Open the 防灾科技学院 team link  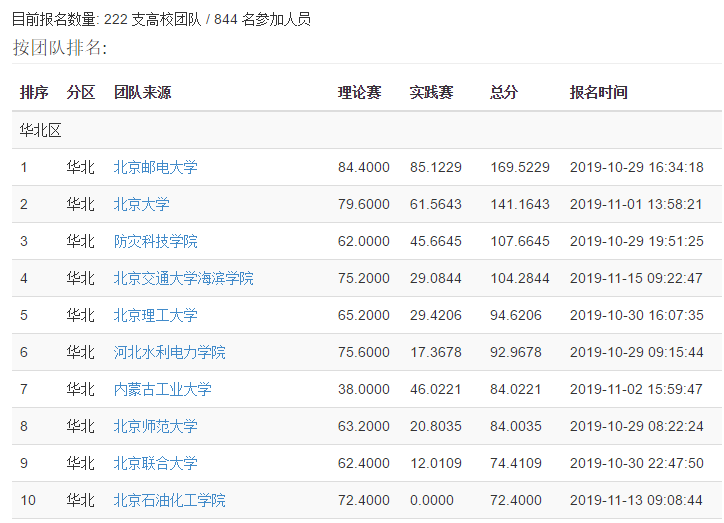(156, 241)
